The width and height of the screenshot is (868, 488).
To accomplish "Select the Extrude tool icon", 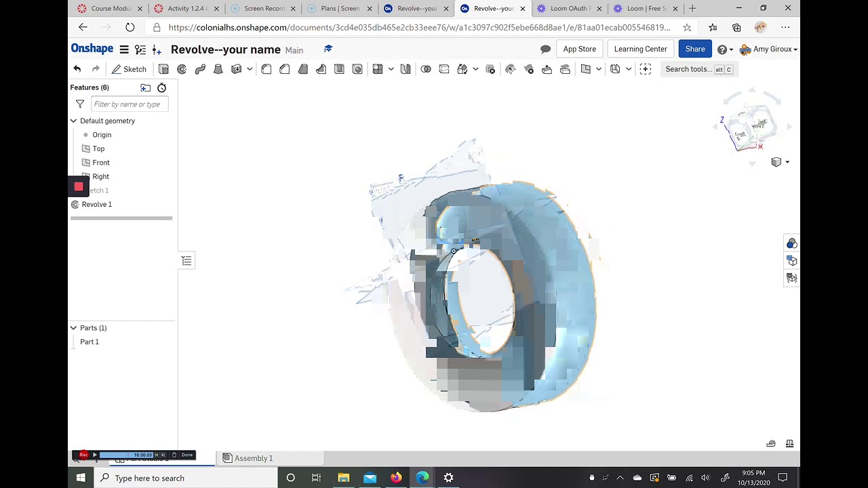I will tap(163, 69).
